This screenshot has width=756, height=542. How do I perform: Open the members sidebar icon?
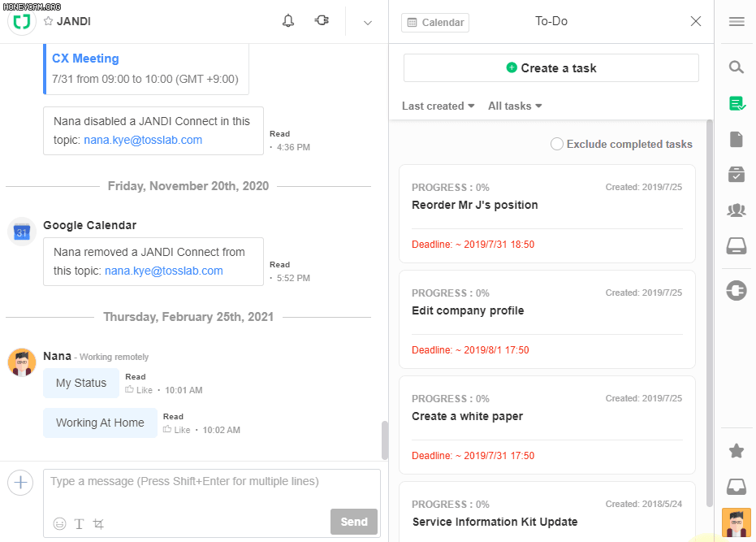pyautogui.click(x=737, y=210)
